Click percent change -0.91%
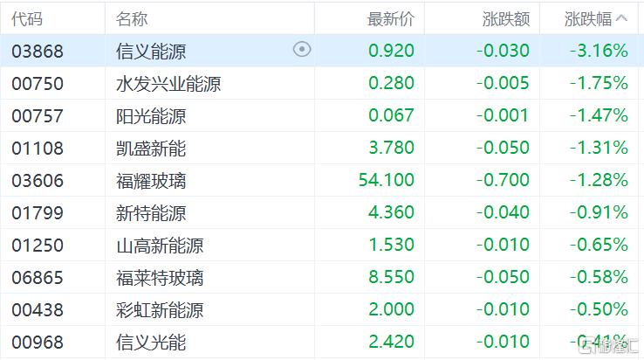The height and width of the screenshot is (360, 644). pos(599,212)
